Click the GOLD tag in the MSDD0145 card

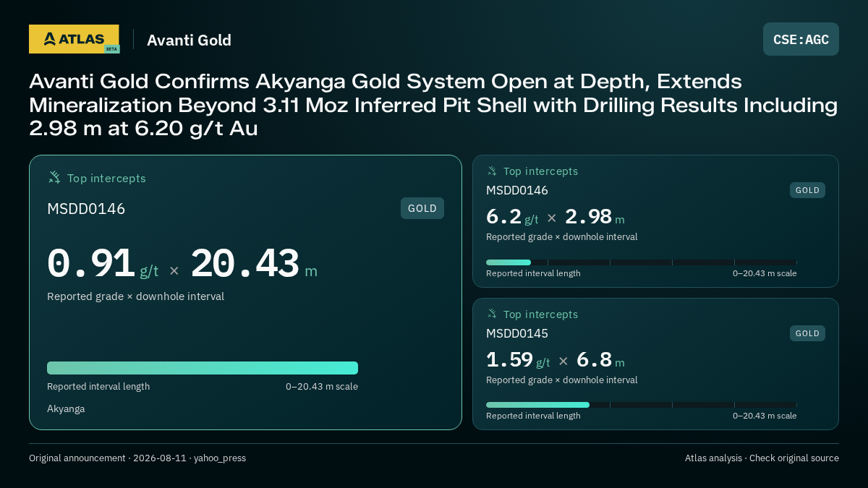pos(807,333)
